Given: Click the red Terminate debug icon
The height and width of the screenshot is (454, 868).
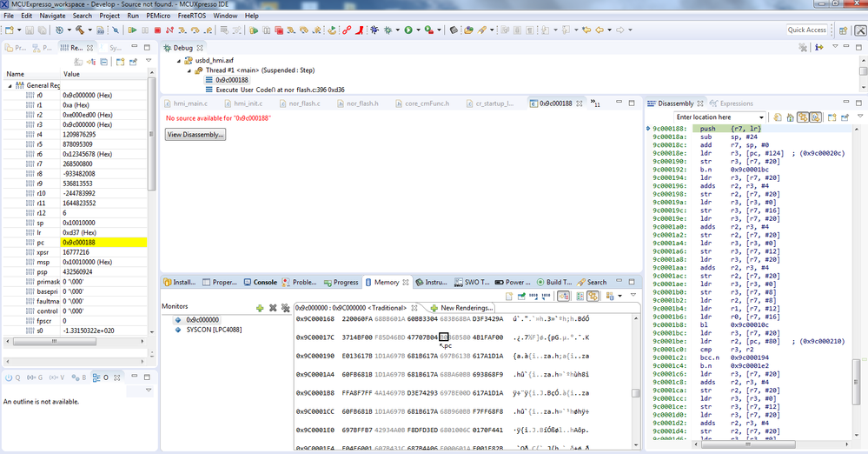Looking at the screenshot, I should coord(157,30).
